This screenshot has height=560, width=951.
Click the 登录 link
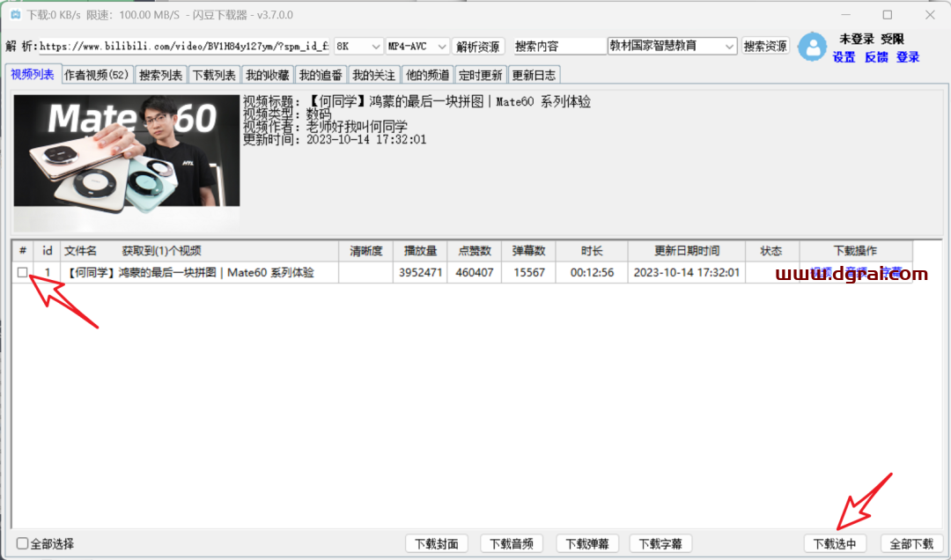point(908,56)
